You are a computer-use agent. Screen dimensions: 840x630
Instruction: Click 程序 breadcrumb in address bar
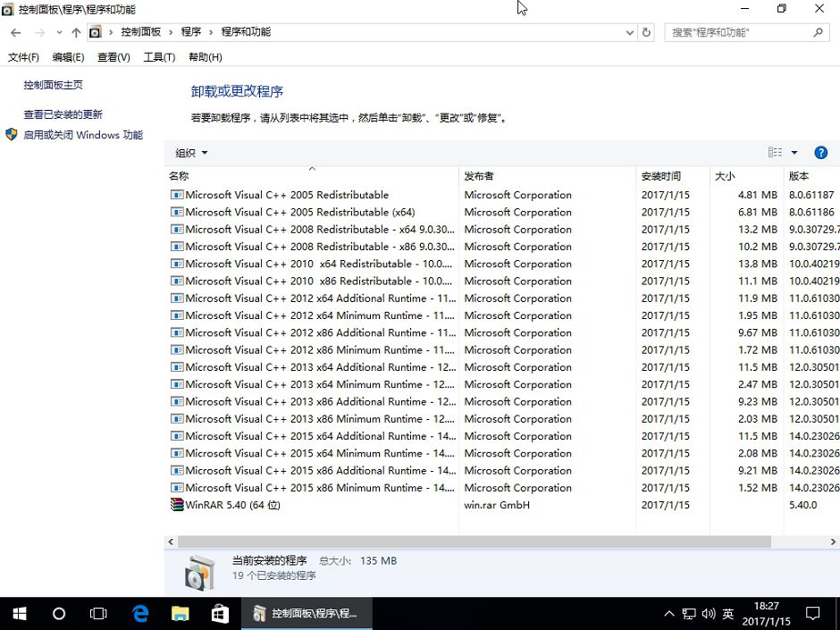pos(190,32)
